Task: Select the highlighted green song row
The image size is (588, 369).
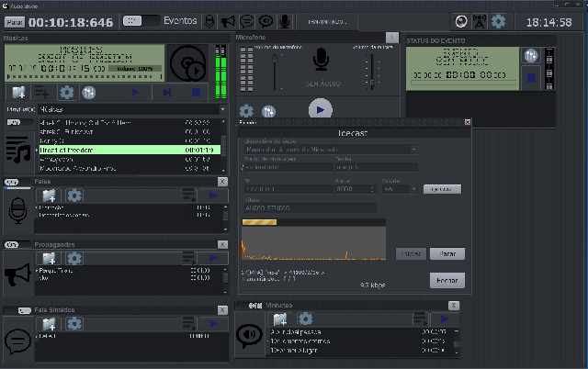Action: click(x=130, y=150)
